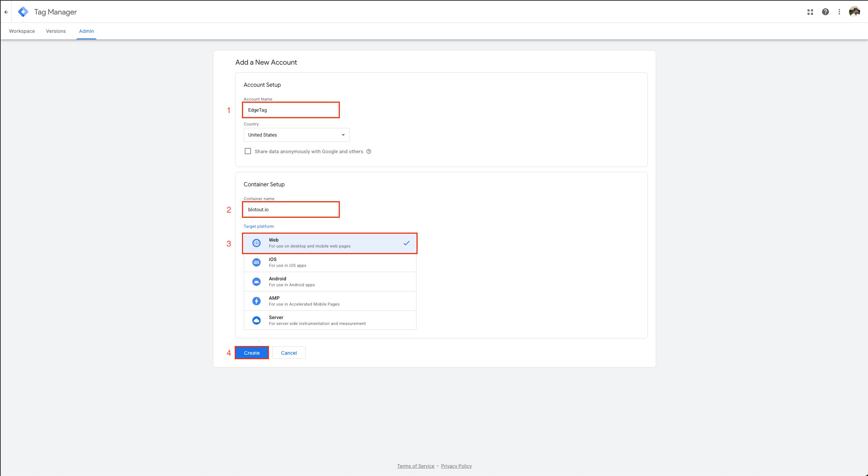Enable Share data anonymously checkbox

tap(248, 151)
